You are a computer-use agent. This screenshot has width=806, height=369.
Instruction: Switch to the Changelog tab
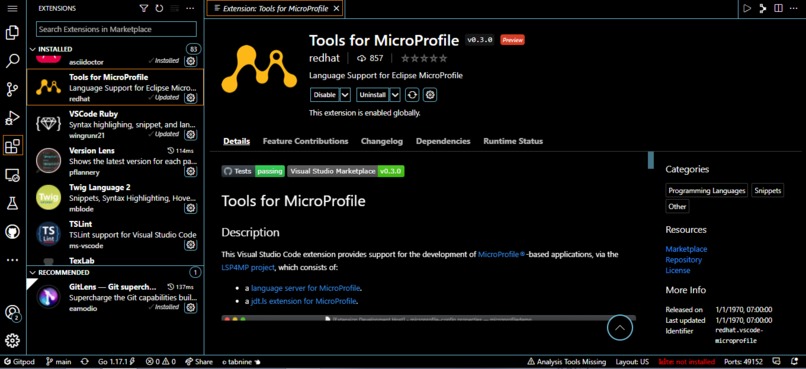pyautogui.click(x=382, y=141)
